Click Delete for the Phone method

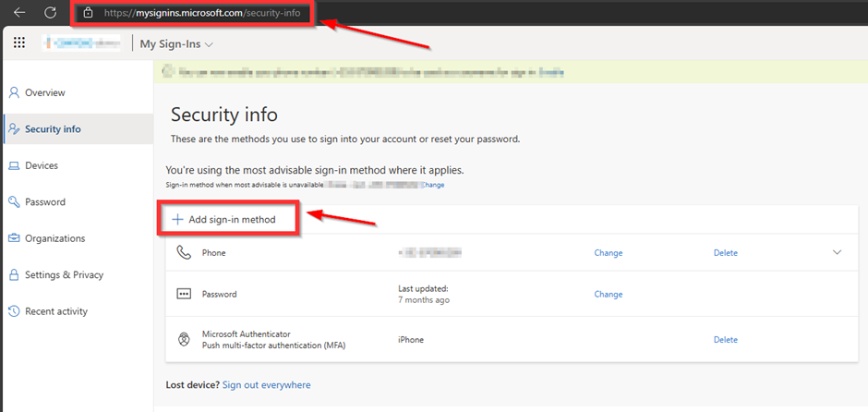click(726, 252)
